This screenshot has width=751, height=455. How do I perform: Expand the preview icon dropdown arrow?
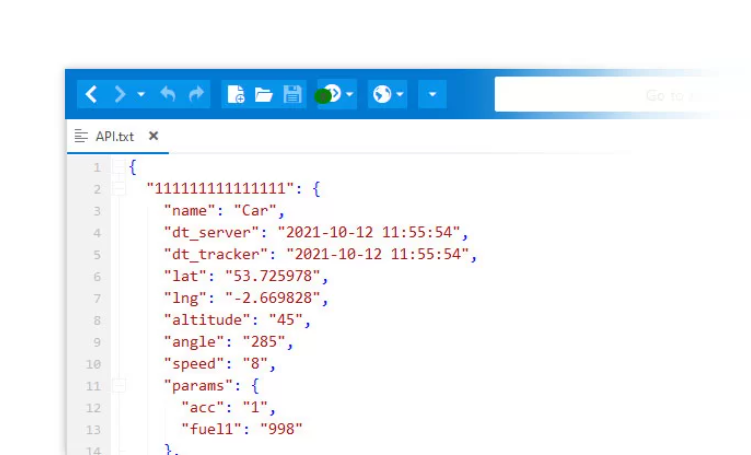[350, 94]
